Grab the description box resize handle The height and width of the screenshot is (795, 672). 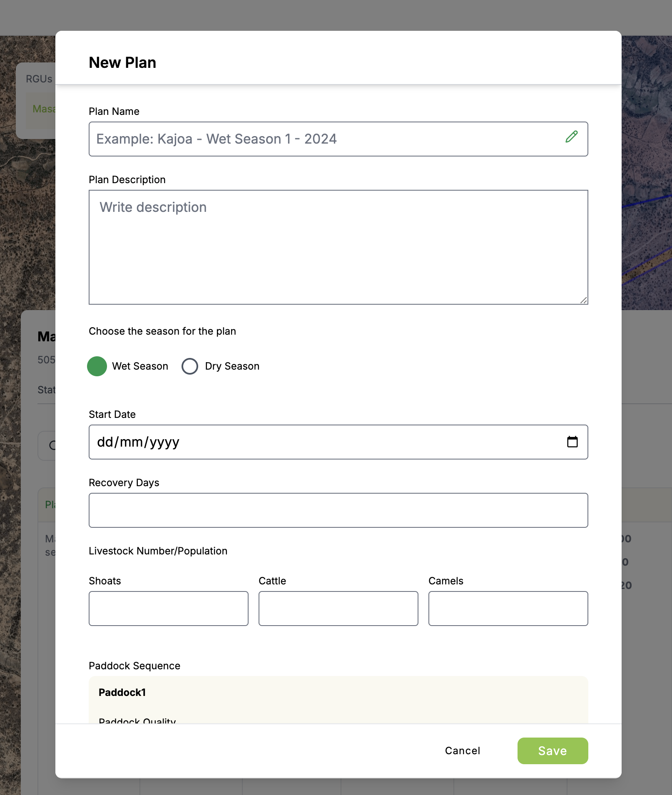584,300
